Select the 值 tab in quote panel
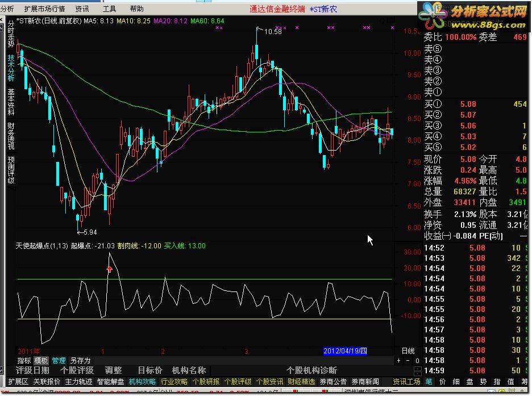Viewport: 532px width, 396px height. point(510,382)
